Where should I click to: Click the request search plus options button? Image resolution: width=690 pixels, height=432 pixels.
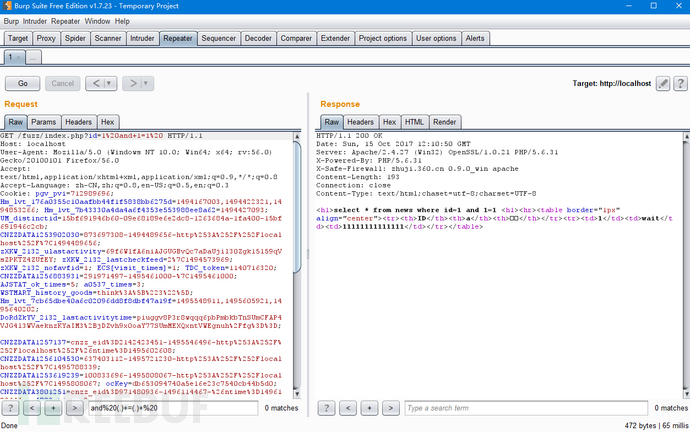coord(53,408)
